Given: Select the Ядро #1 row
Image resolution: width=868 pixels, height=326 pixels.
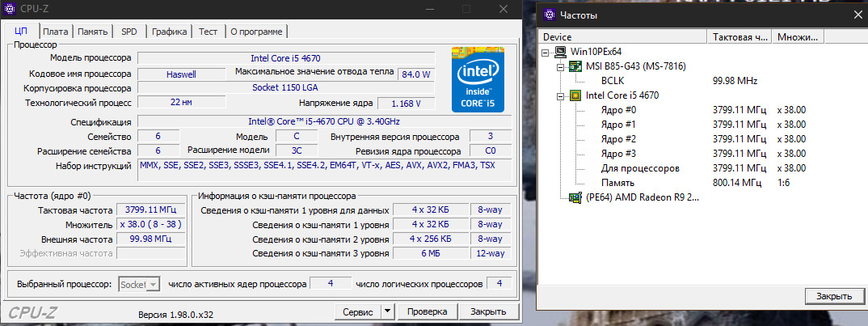Looking at the screenshot, I should coord(618,125).
